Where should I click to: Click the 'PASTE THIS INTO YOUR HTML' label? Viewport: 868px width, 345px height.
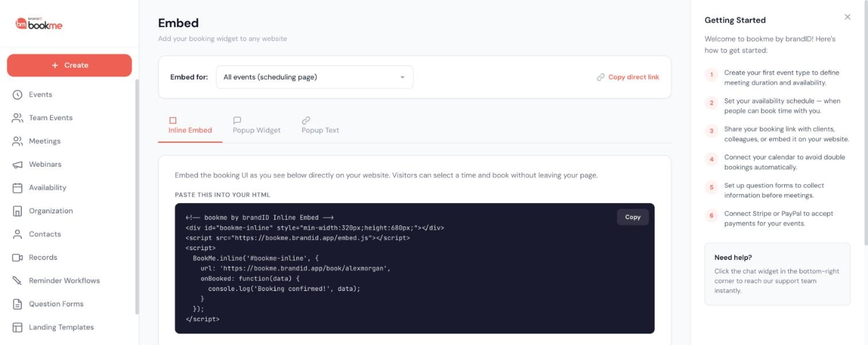point(222,195)
